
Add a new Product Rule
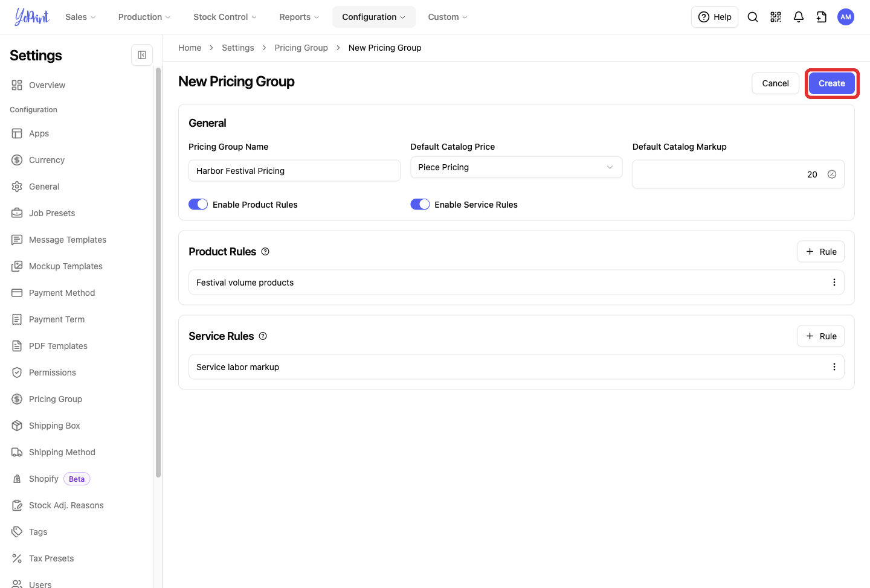(x=821, y=252)
